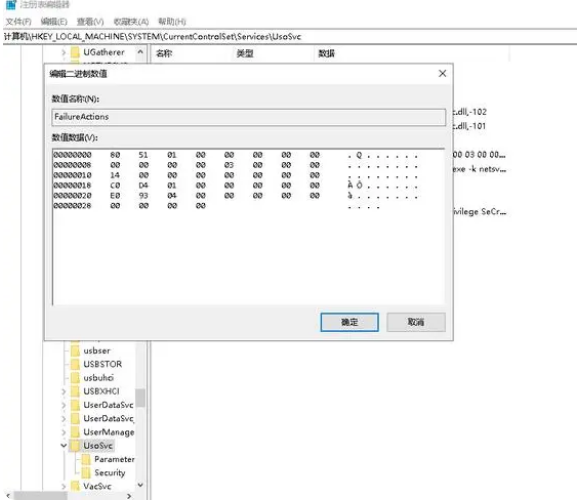The image size is (577, 503).
Task: Click the Security subkey folder icon
Action: click(86, 472)
